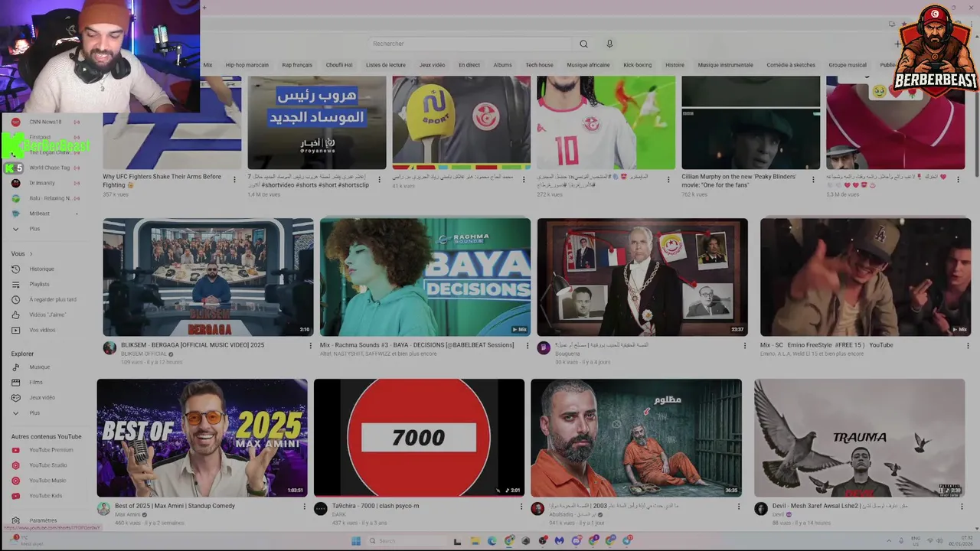Open the Emino FreeStyle mix thumbnail
Image resolution: width=980 pixels, height=551 pixels.
pos(865,277)
